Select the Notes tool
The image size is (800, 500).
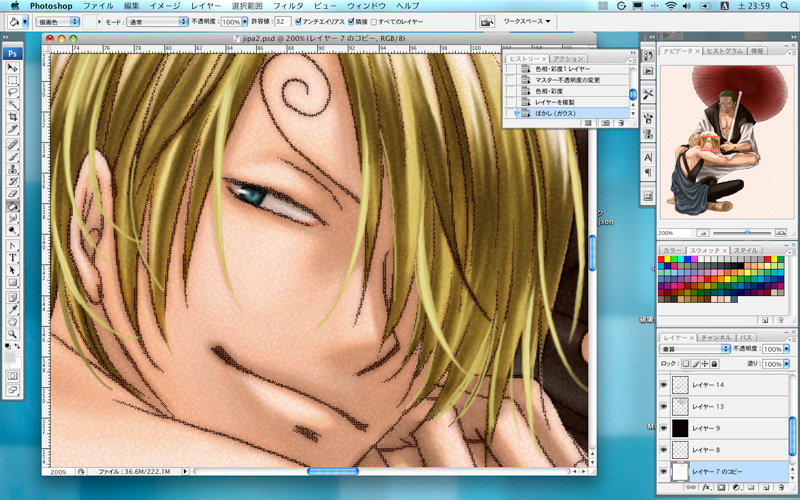tap(12, 298)
